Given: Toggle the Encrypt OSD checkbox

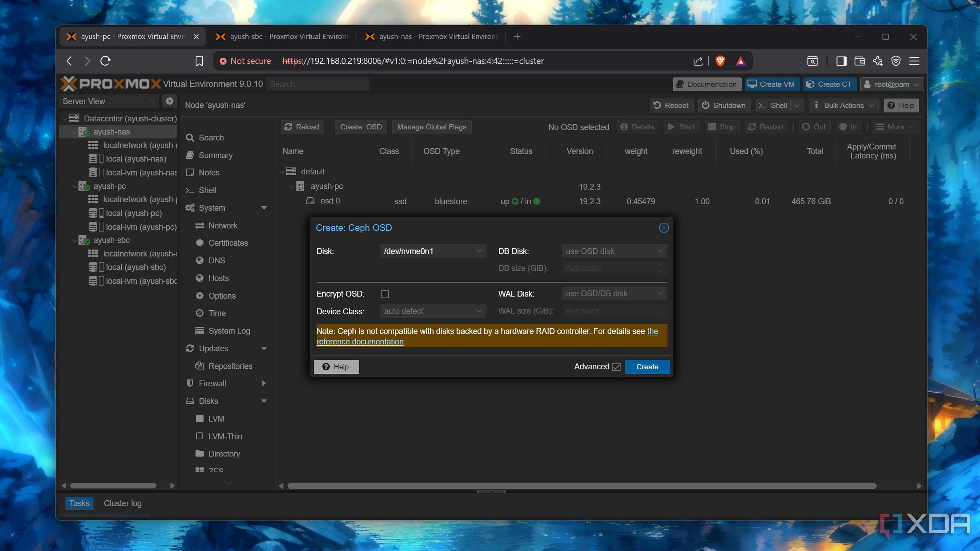Looking at the screenshot, I should point(385,294).
